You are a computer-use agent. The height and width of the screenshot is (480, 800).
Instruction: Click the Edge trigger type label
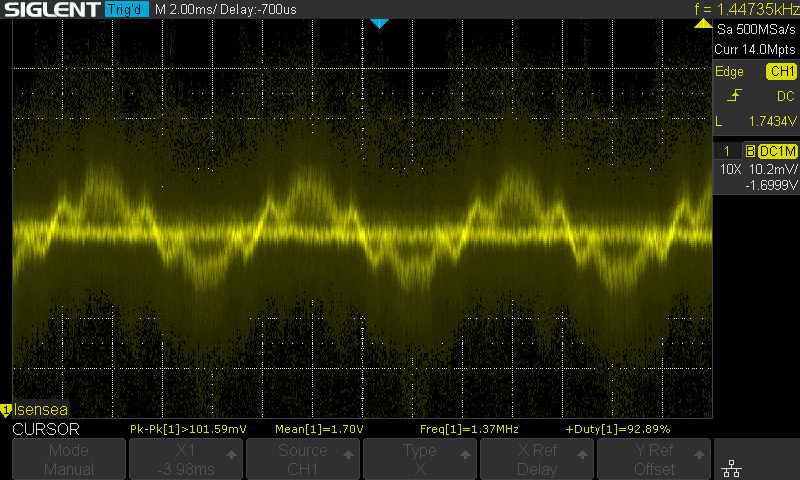click(x=730, y=71)
